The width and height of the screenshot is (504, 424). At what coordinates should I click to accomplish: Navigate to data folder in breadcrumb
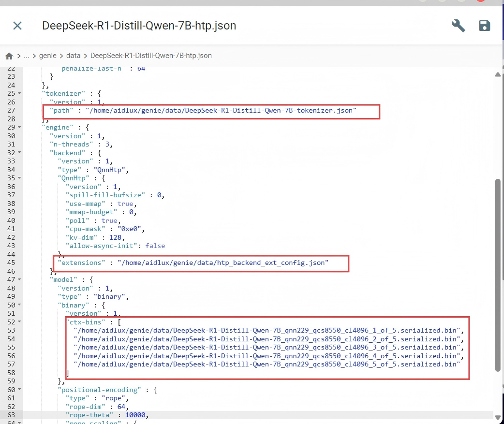74,56
